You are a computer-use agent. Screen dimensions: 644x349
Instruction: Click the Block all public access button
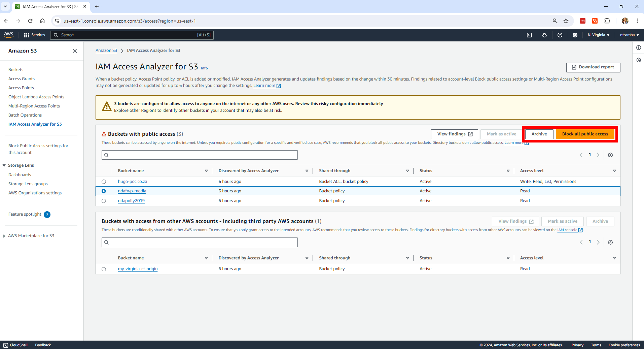click(x=585, y=134)
